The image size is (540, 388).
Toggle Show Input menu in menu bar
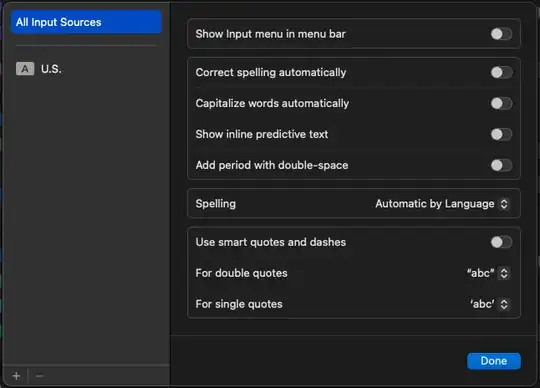501,34
